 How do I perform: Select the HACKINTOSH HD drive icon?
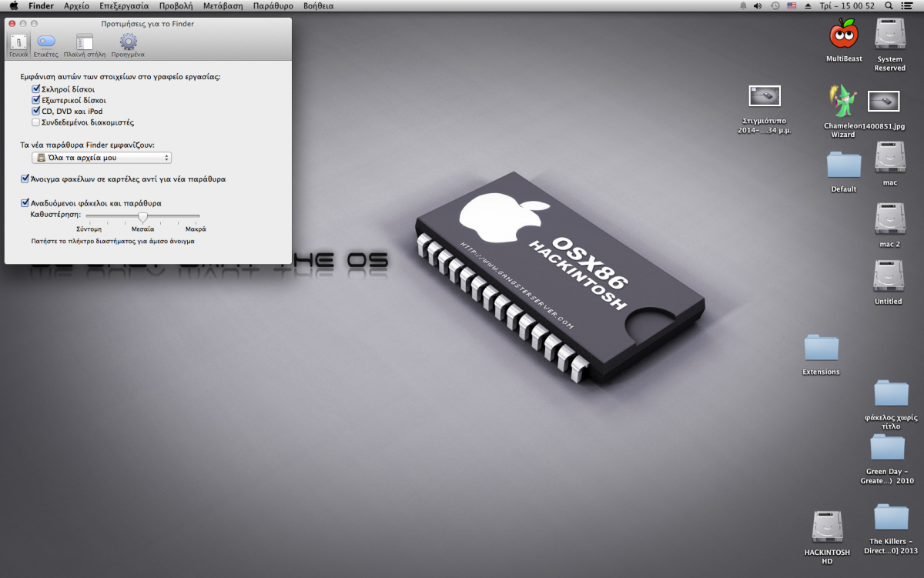828,528
